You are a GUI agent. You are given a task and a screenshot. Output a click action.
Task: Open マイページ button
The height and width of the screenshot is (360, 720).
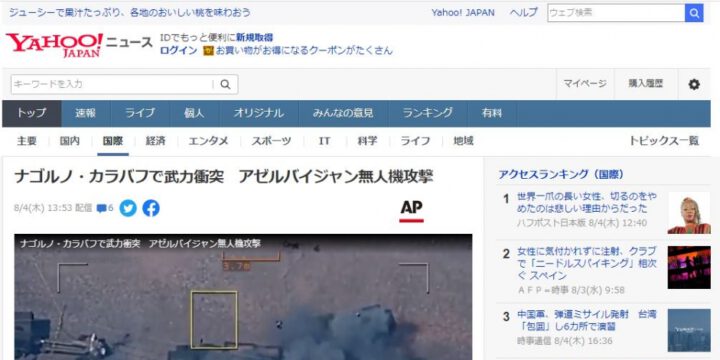585,84
